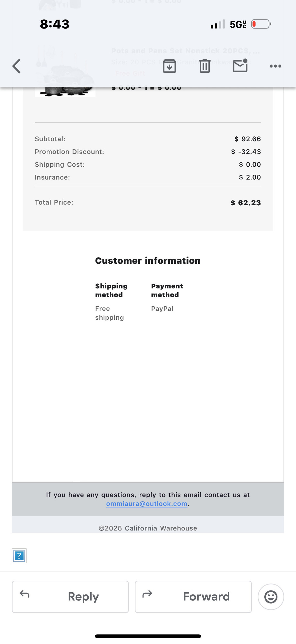Add an emoji reaction
Image resolution: width=296 pixels, height=644 pixels.
coord(270,597)
